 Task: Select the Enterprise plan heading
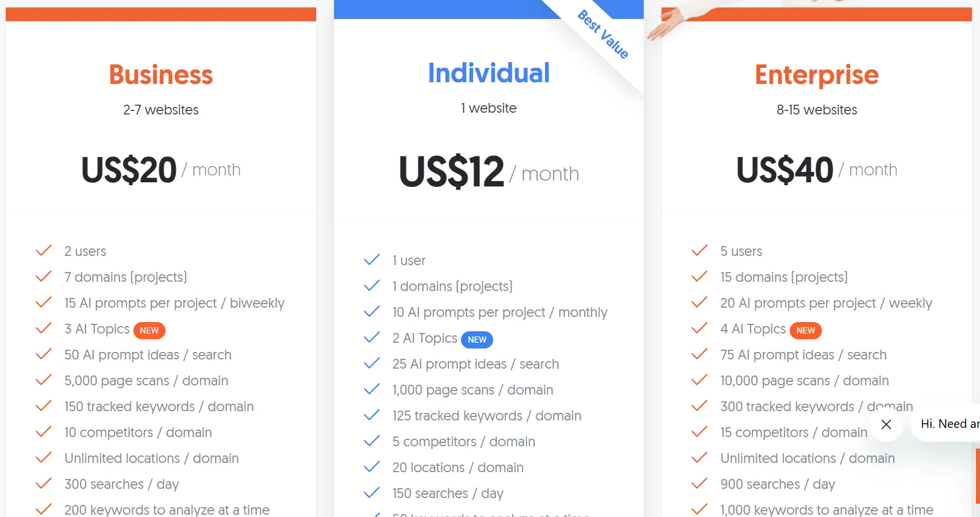(816, 75)
